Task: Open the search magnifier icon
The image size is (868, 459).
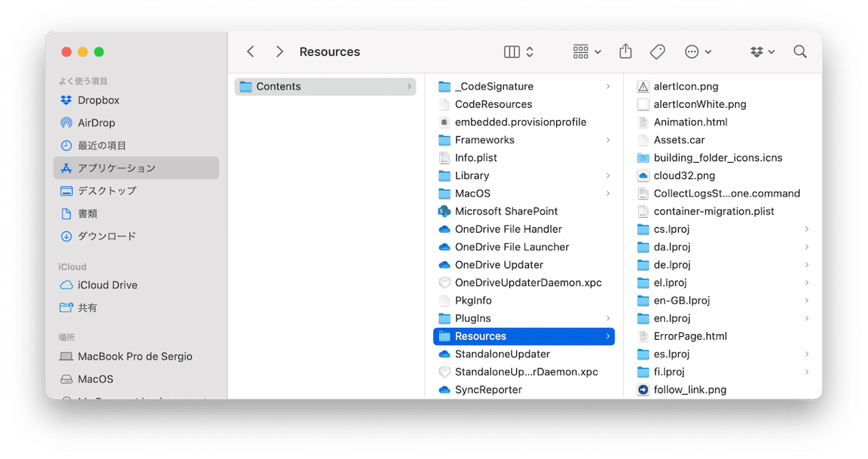Action: [800, 51]
